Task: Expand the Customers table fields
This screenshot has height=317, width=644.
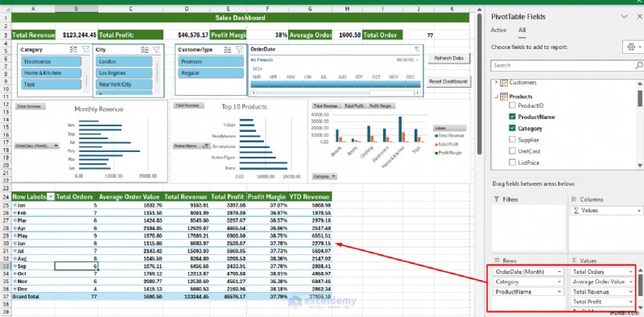Action: [x=496, y=83]
